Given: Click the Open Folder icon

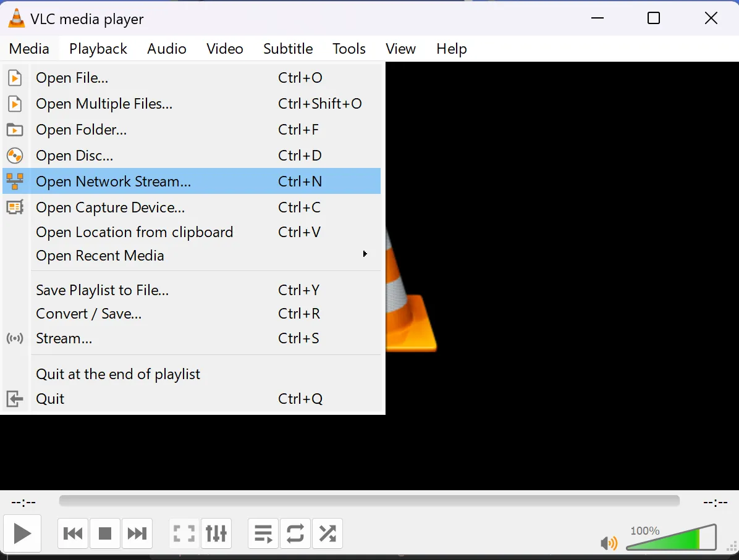Looking at the screenshot, I should 15,130.
